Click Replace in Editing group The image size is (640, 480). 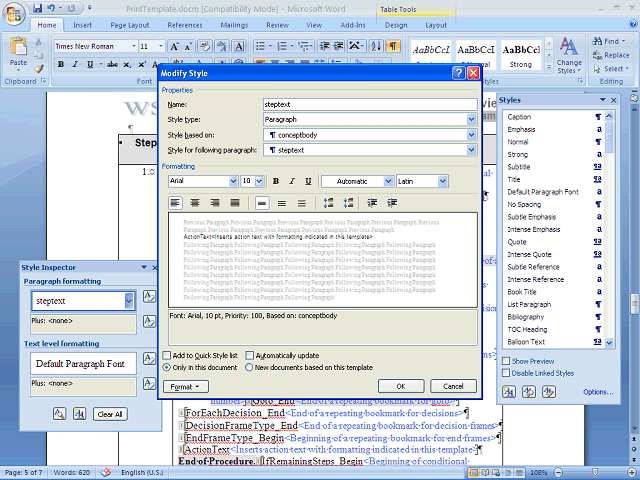click(611, 55)
